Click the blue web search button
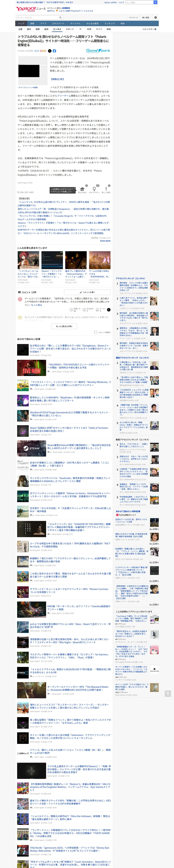This screenshot has width=174, height=868. [155, 2]
